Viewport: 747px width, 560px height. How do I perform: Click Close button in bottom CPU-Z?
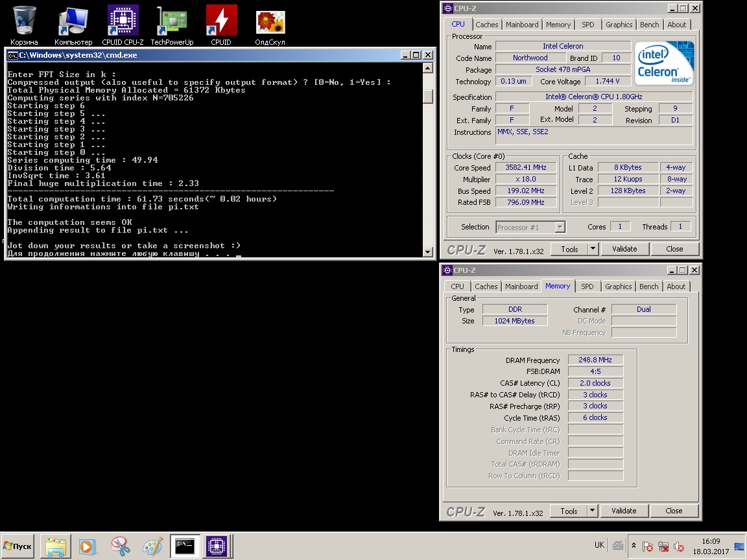pos(674,511)
